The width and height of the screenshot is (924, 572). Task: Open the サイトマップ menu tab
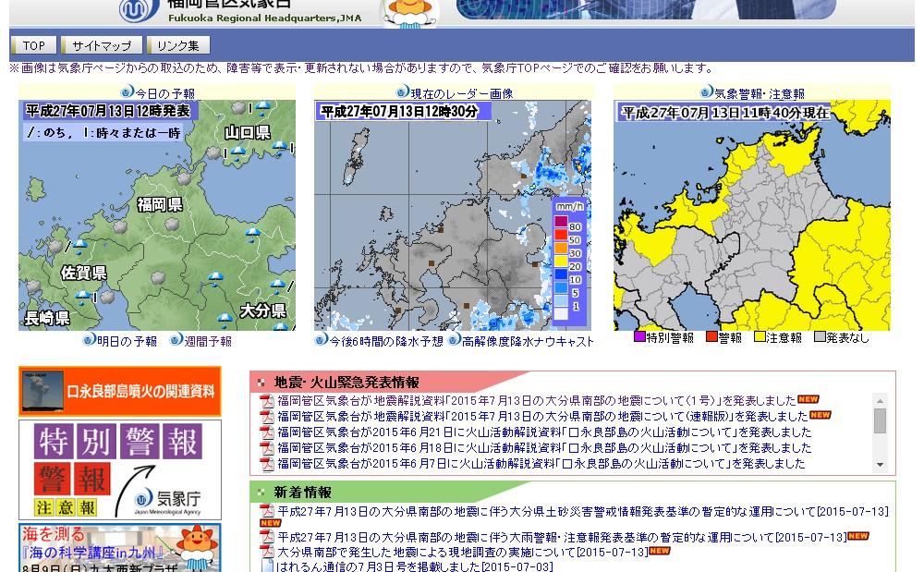pyautogui.click(x=102, y=45)
